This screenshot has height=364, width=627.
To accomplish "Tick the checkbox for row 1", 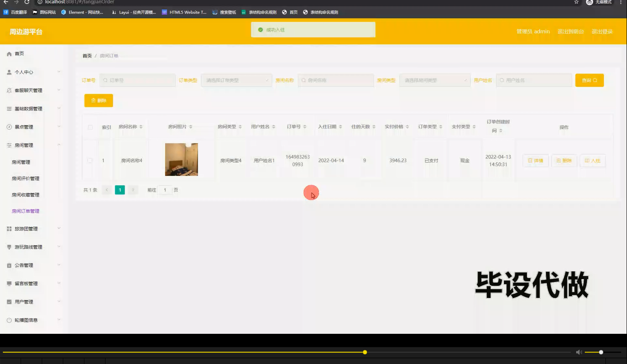I will tap(90, 160).
